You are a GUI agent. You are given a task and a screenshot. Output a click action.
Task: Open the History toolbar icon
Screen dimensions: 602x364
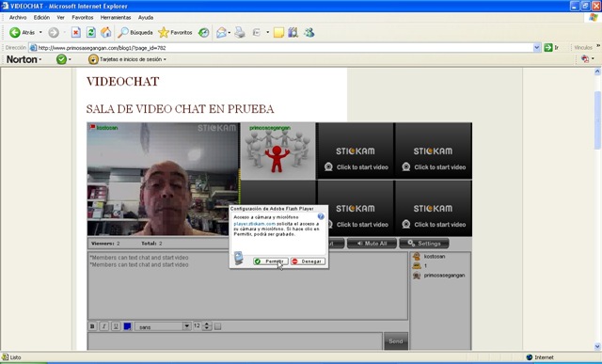point(203,33)
